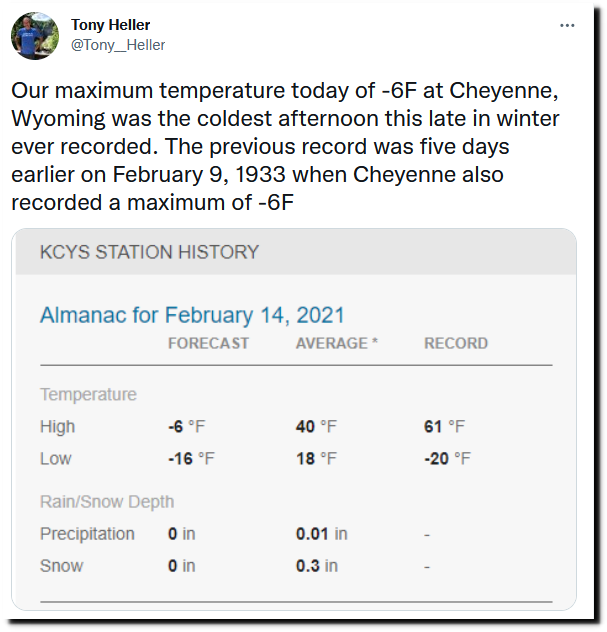
Task: Click the KCYS STATION HISTORY header
Action: 149,252
